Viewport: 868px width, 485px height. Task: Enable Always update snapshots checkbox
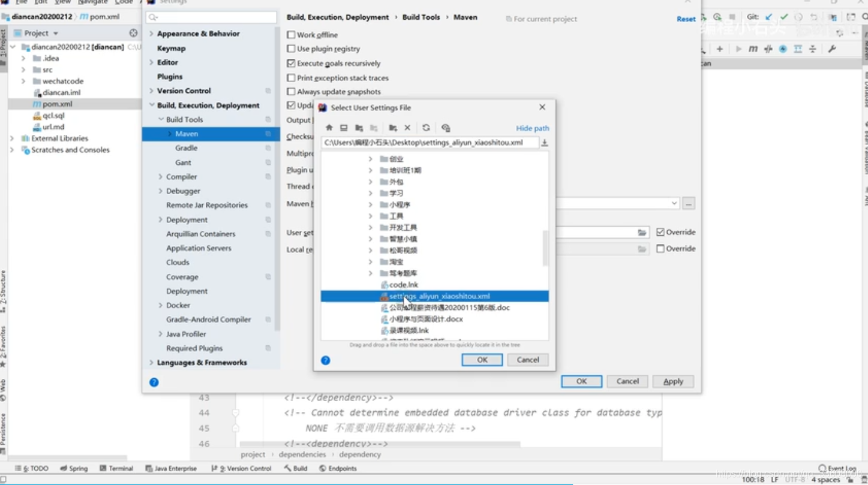tap(291, 92)
